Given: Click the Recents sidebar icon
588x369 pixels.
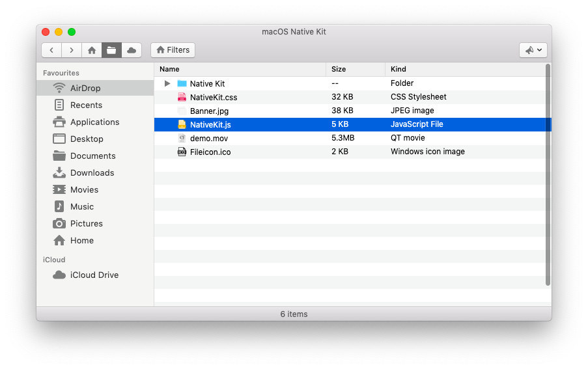Looking at the screenshot, I should tap(59, 105).
